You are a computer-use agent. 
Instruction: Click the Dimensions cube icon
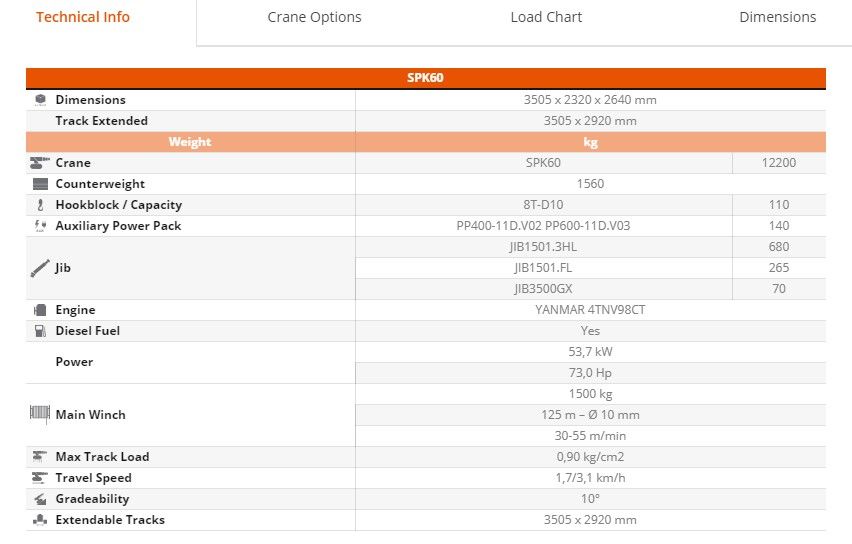tap(40, 100)
